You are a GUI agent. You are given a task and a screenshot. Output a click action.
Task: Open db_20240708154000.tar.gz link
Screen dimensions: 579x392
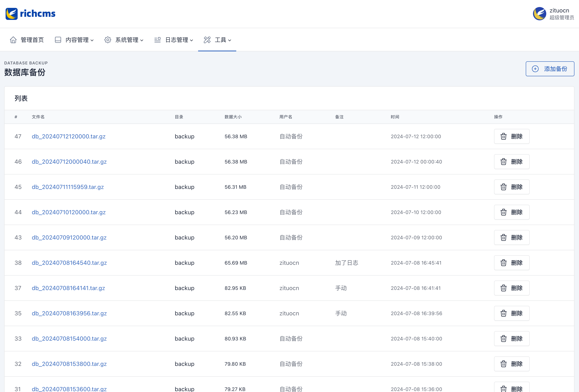pyautogui.click(x=69, y=339)
